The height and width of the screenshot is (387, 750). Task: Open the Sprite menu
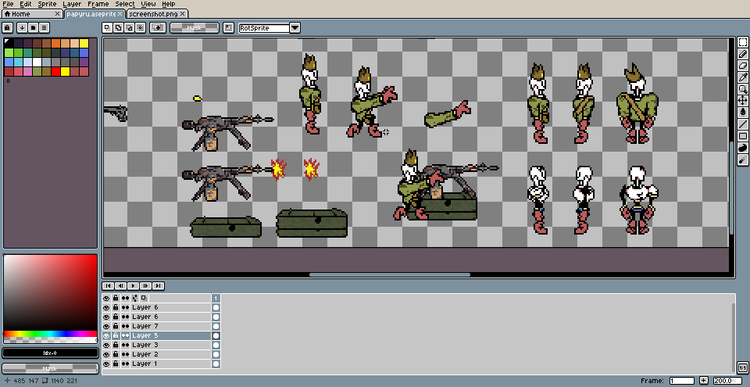click(x=47, y=4)
